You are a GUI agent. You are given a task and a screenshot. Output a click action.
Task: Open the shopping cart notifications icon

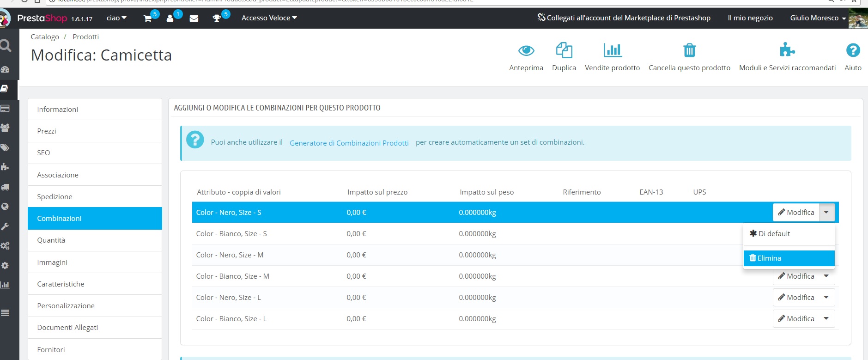pos(148,18)
